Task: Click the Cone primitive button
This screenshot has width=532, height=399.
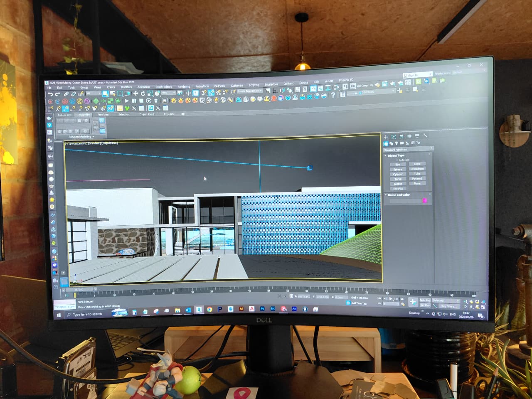Action: point(417,164)
